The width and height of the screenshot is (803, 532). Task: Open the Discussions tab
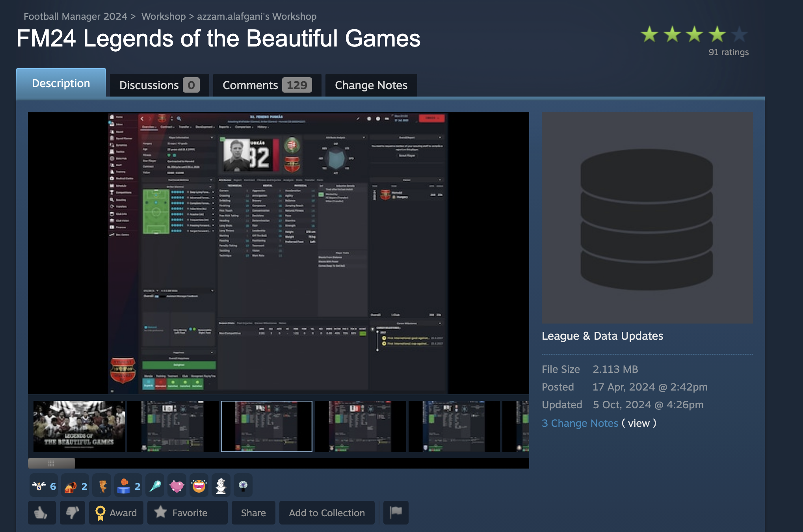click(159, 85)
